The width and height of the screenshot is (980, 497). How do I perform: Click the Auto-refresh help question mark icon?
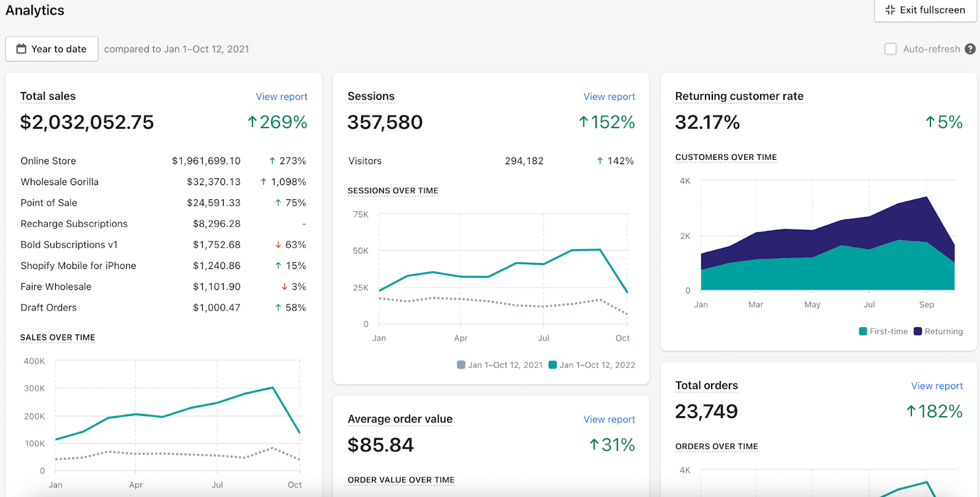[970, 49]
